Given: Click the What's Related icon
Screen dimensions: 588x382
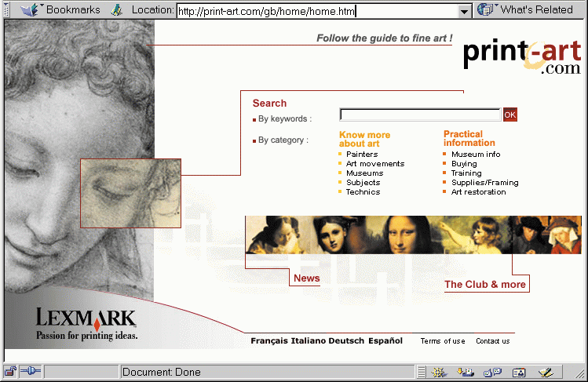Looking at the screenshot, I should point(487,9).
